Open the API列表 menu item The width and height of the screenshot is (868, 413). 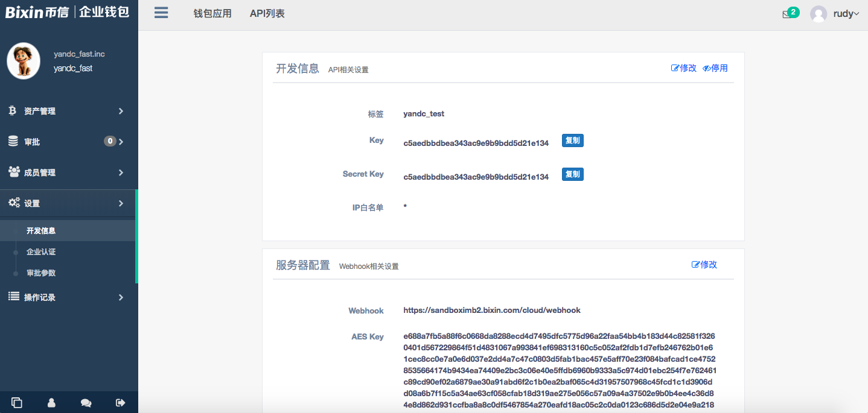[x=267, y=13]
